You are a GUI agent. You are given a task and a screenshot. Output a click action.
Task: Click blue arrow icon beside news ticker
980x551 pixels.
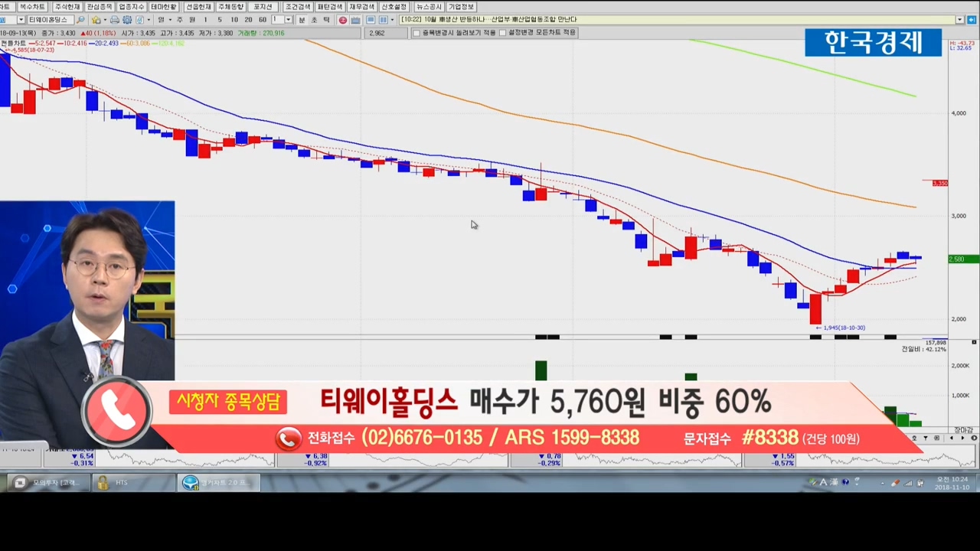(971, 20)
